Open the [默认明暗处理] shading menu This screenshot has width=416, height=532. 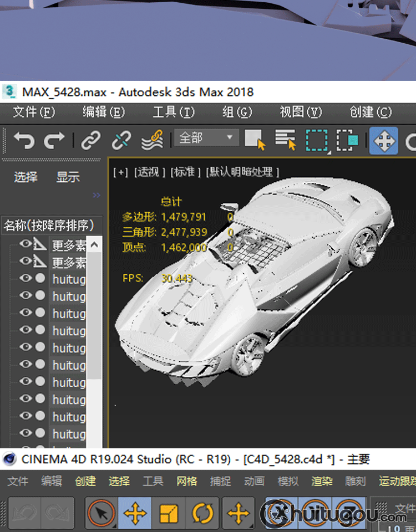click(x=242, y=172)
